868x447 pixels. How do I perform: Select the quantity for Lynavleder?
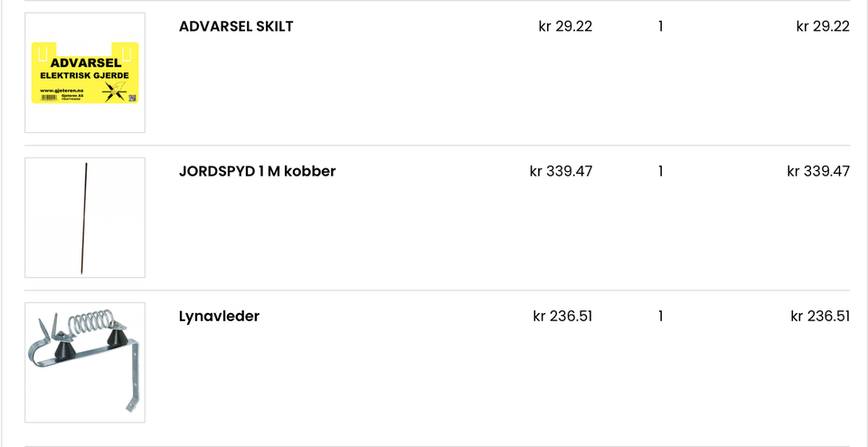(661, 316)
